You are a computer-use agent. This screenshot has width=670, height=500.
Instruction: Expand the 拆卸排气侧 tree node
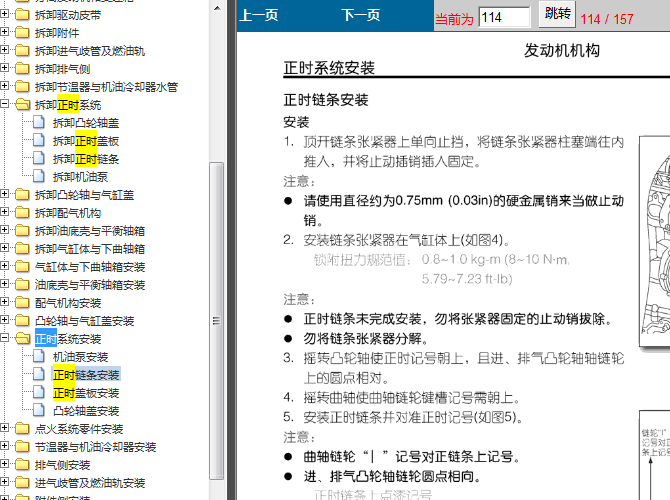(x=4, y=68)
